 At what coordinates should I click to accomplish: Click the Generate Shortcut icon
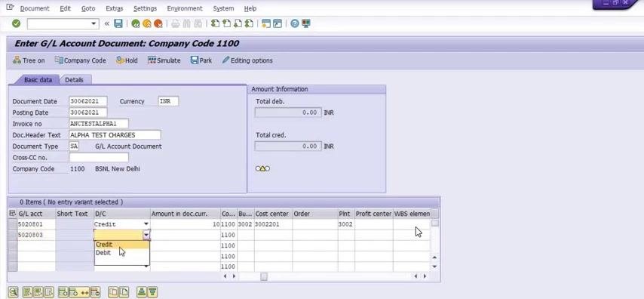coord(278,24)
